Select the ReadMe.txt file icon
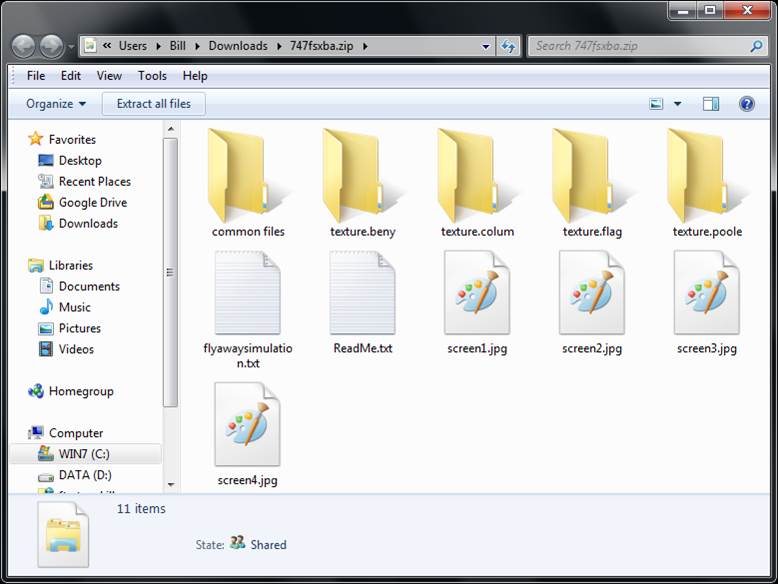The width and height of the screenshot is (778, 584). [x=362, y=293]
